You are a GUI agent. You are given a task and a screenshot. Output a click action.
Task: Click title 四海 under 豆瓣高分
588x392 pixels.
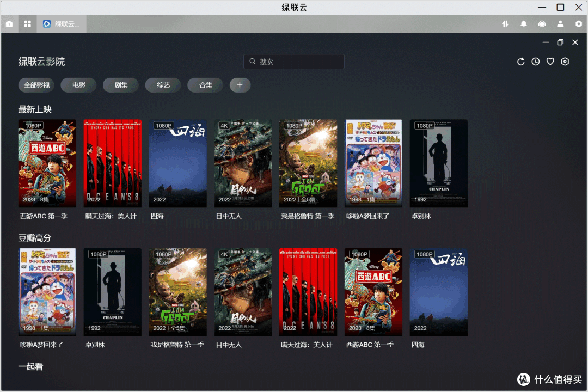(x=418, y=345)
